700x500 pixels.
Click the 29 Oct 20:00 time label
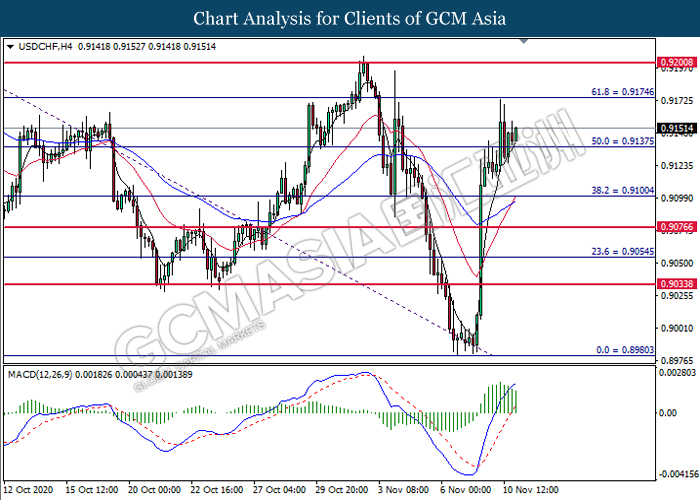pos(342,490)
